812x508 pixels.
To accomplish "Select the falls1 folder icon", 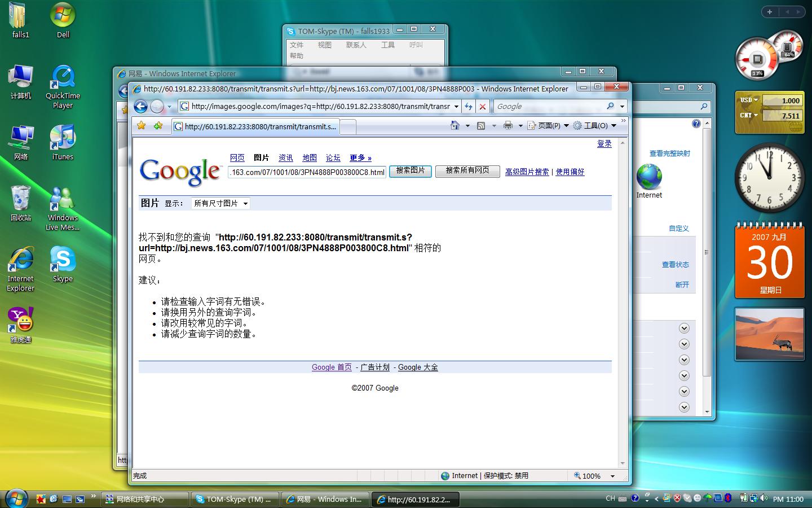I will [21, 20].
